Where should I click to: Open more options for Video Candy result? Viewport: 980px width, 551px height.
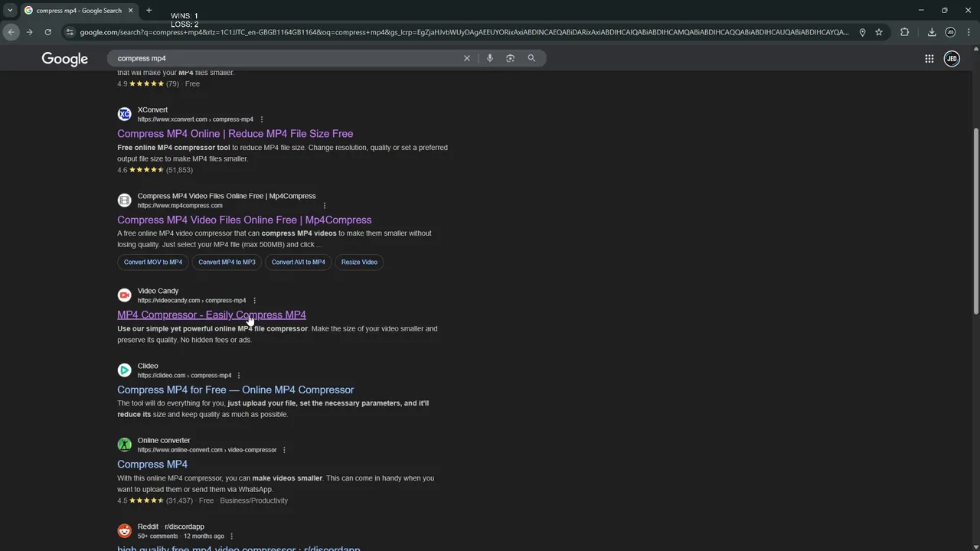tap(255, 301)
